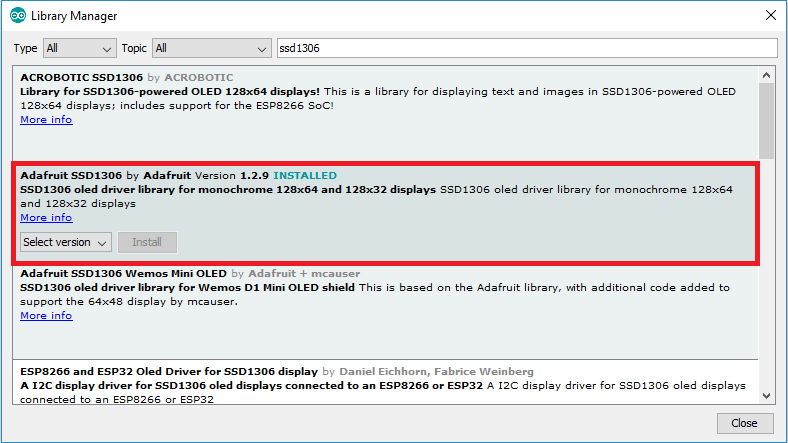The height and width of the screenshot is (443, 788).
Task: Close the Library Manager window with X
Action: [x=769, y=16]
